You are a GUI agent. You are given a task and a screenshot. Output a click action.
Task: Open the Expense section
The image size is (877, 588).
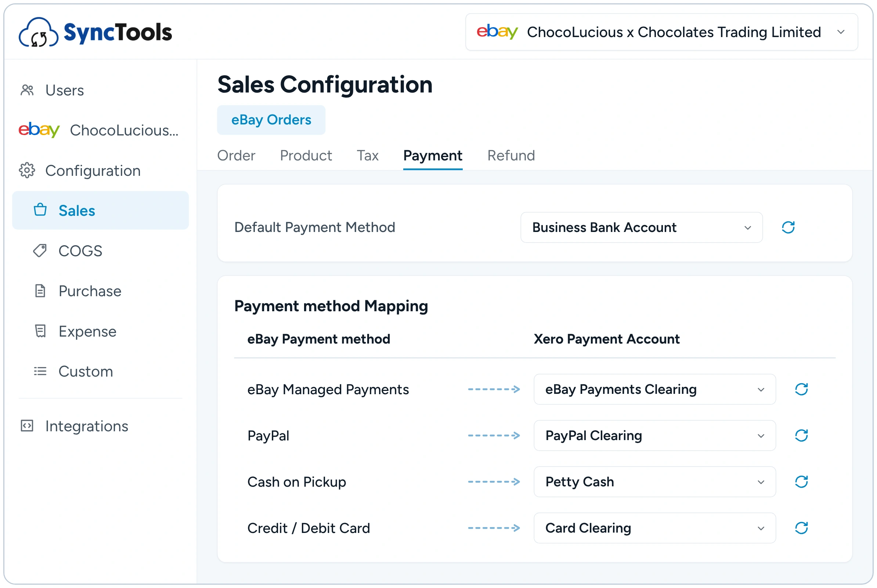click(88, 331)
